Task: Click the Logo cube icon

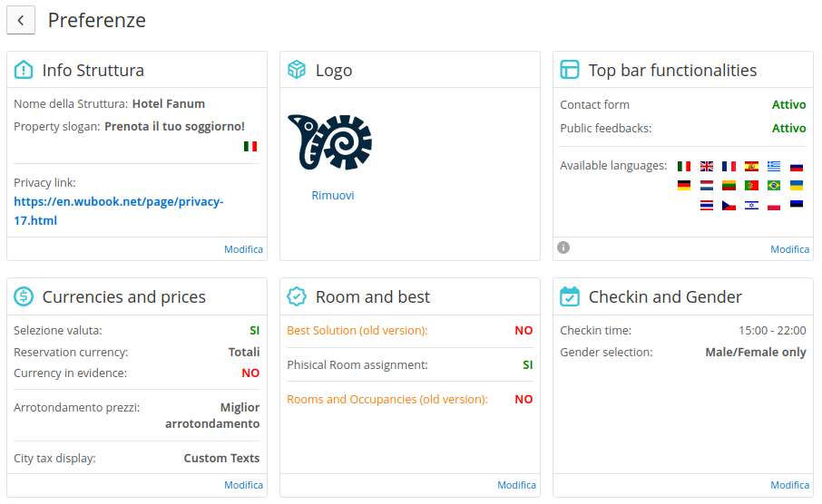Action: 297,70
